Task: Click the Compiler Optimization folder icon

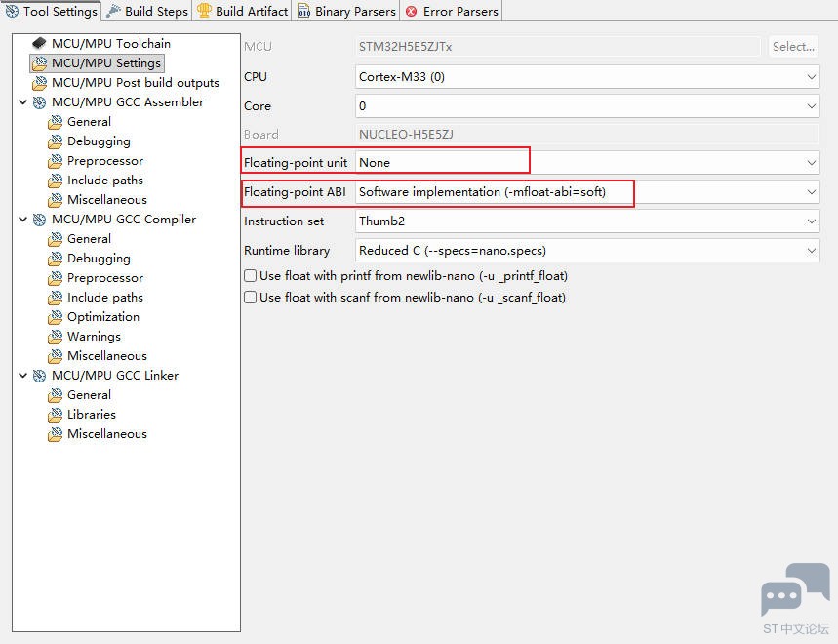Action: [x=55, y=317]
